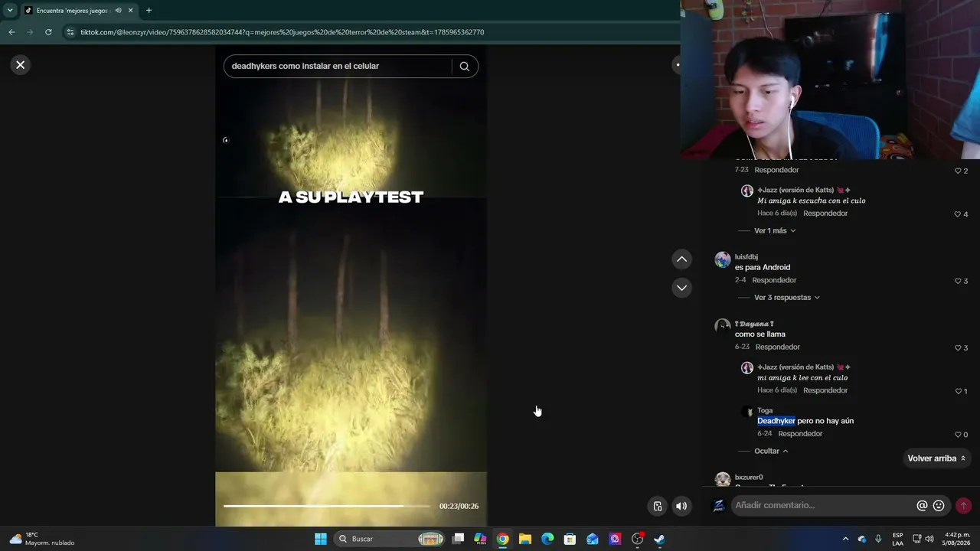Seek on the video progress bar
The height and width of the screenshot is (551, 980).
pyautogui.click(x=327, y=506)
